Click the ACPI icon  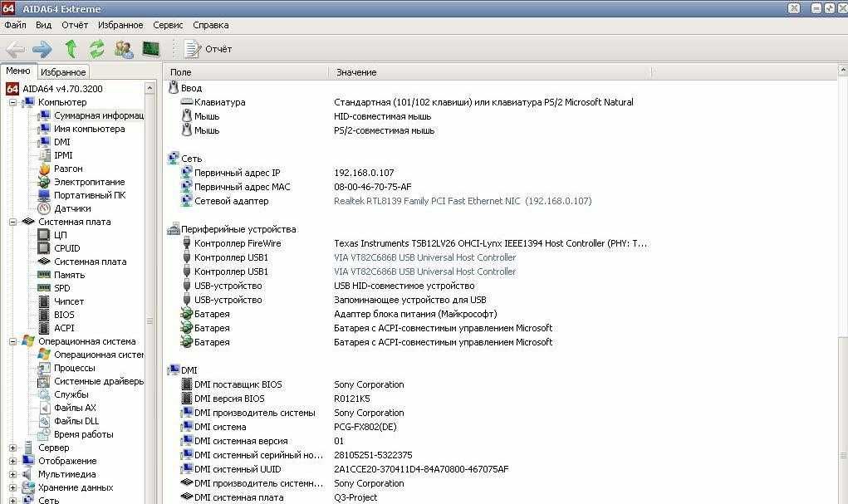coord(44,328)
